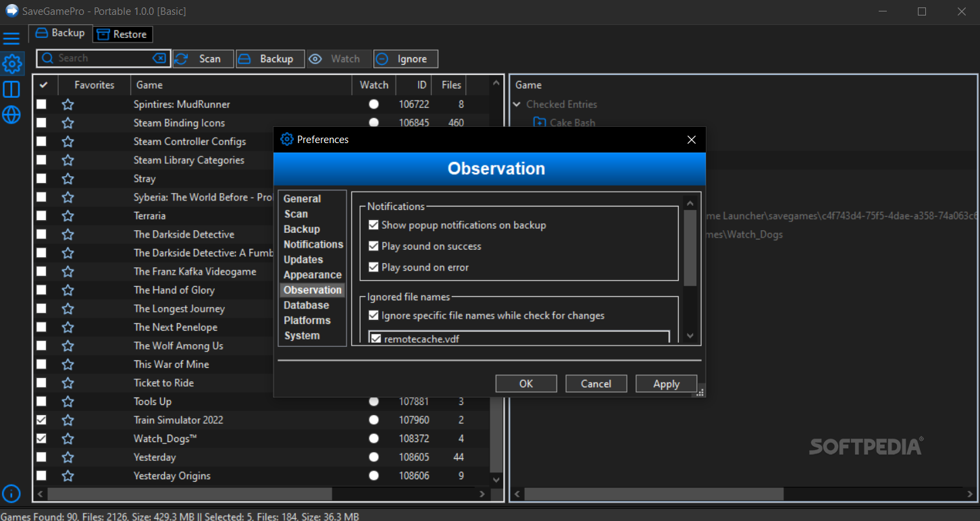Viewport: 980px width, 521px height.
Task: Uncheck Train Simulator 2022 row checkbox
Action: coord(41,420)
